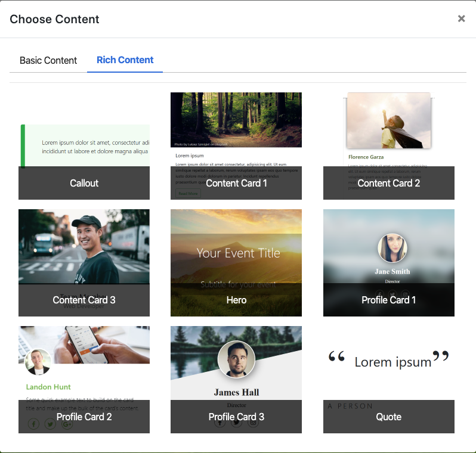Click Instagram icon in James Hall card

(x=254, y=423)
